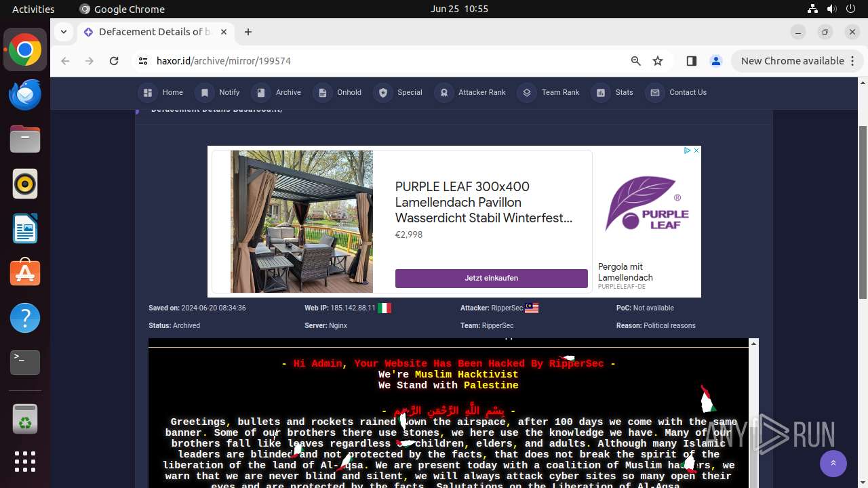Go forward to next page
This screenshot has height=488, width=868.
click(x=90, y=61)
